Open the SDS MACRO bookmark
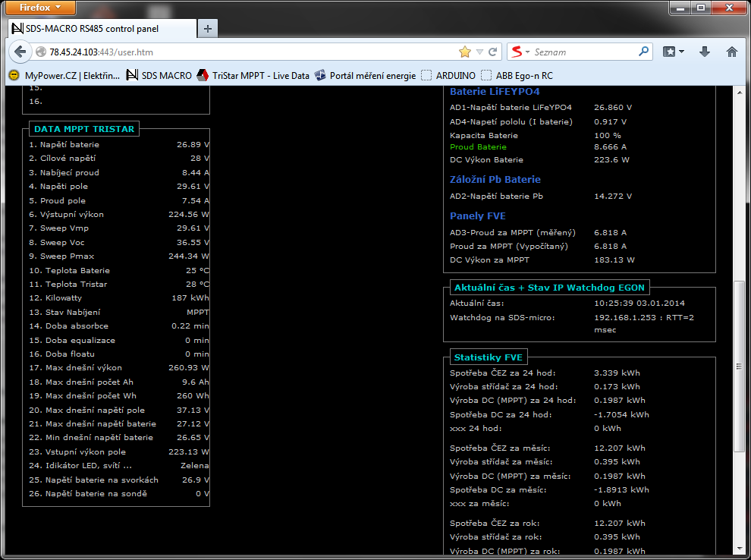The height and width of the screenshot is (560, 751). pyautogui.click(x=159, y=75)
